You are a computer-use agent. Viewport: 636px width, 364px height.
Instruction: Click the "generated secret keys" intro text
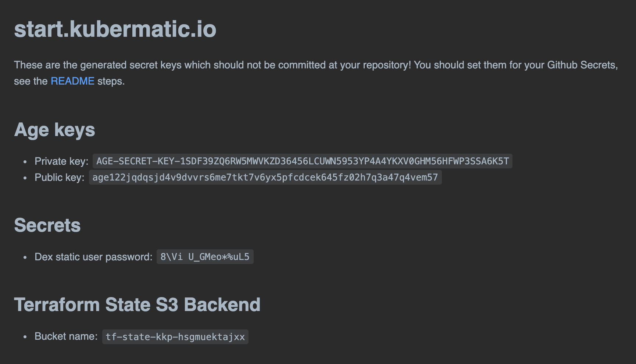[131, 65]
